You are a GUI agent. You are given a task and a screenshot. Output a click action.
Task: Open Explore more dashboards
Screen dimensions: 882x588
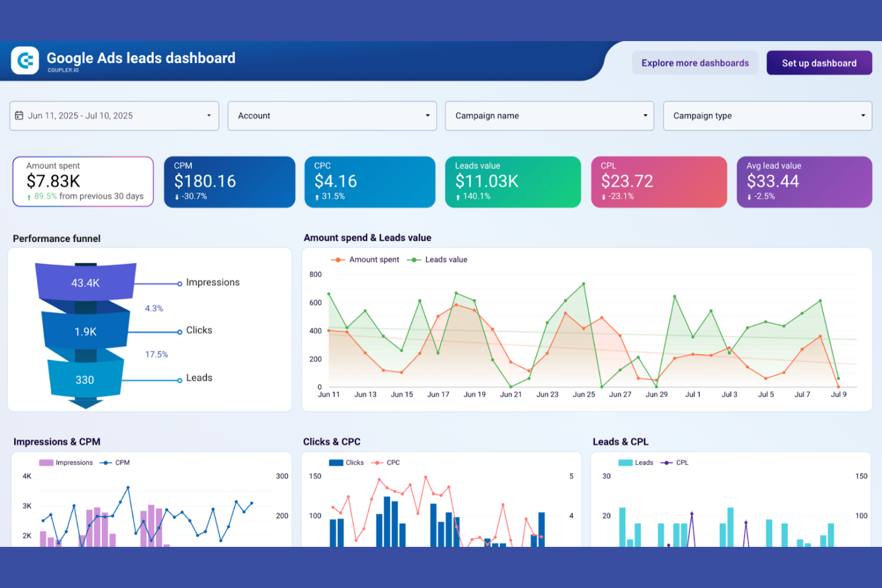695,63
